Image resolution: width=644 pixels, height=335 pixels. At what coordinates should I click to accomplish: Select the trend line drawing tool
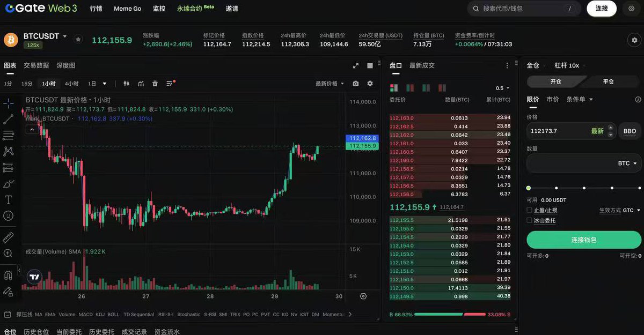point(9,119)
